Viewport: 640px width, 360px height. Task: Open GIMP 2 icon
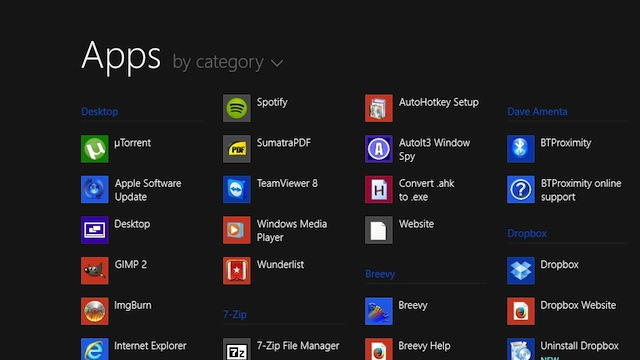tap(95, 271)
